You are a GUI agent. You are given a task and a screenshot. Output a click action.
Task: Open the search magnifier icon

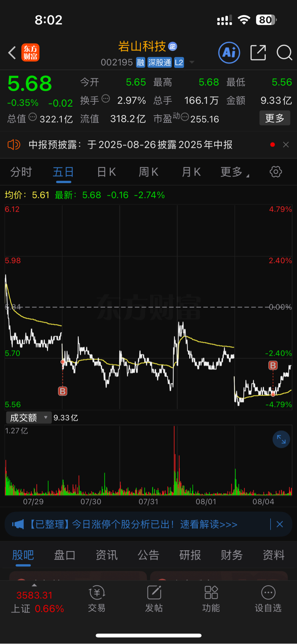[284, 52]
